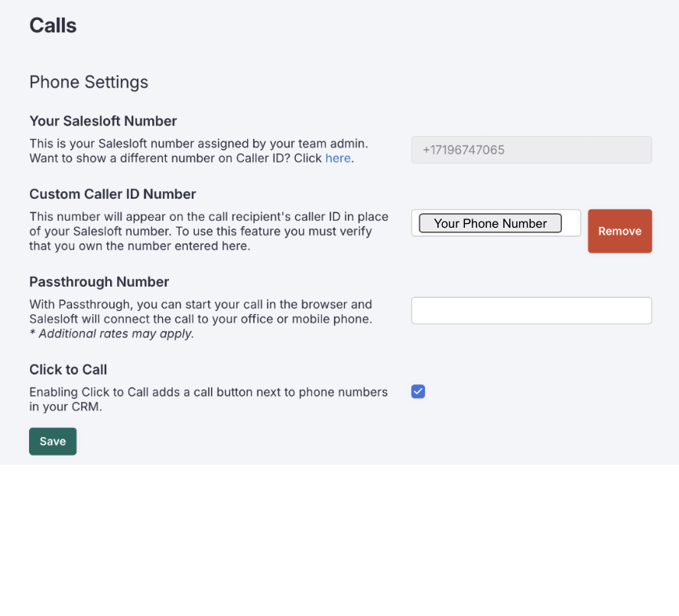Click the Custom Caller ID Number heading
This screenshot has height=616, width=679.
click(x=112, y=193)
